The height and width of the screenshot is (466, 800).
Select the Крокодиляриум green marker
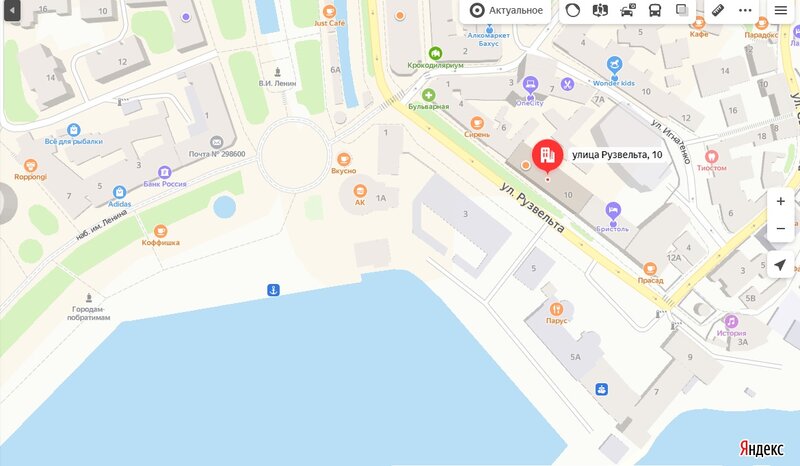435,53
